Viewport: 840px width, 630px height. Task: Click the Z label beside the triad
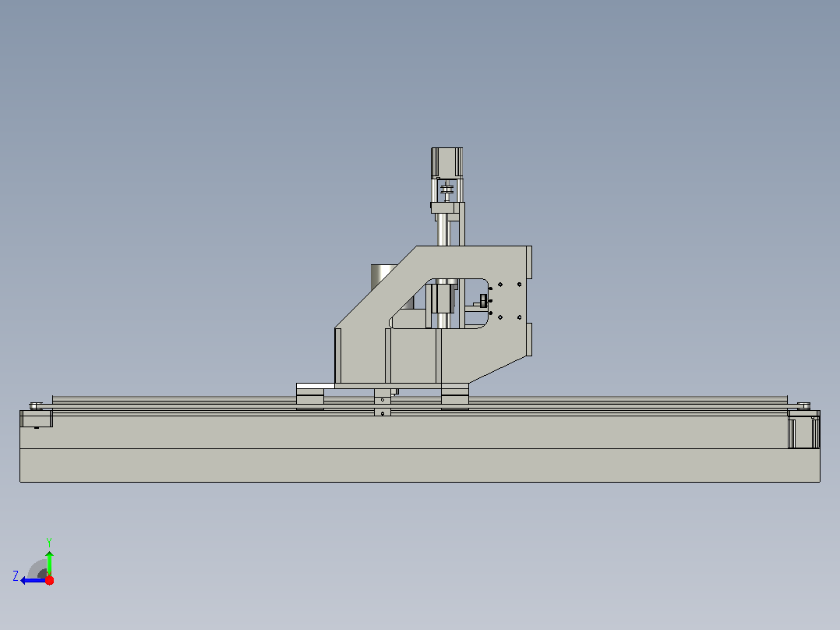point(16,576)
